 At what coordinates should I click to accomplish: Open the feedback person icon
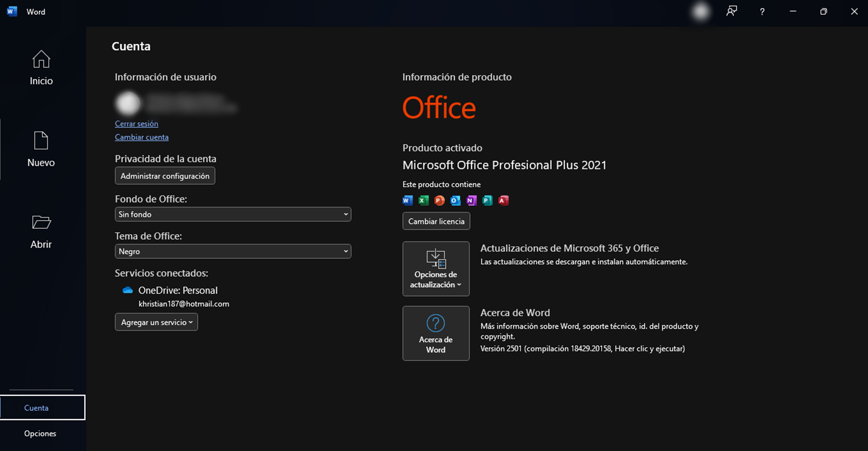point(732,12)
